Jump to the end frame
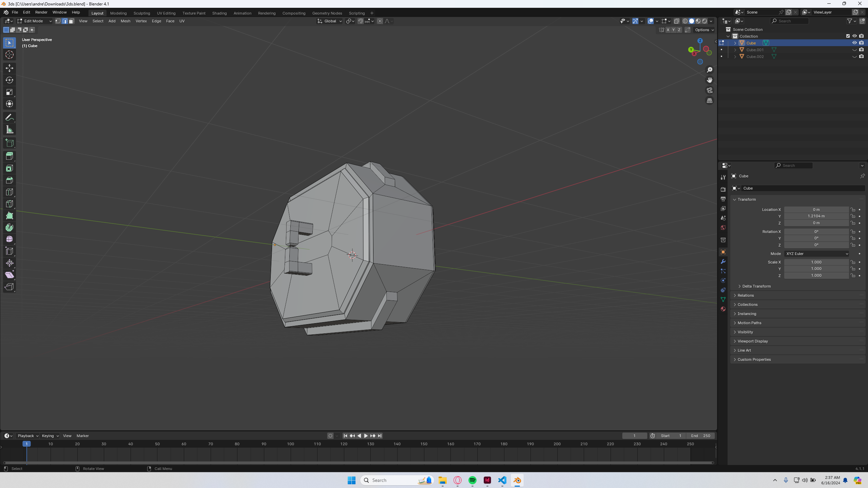Screen dimensions: 868x488 coord(380,436)
